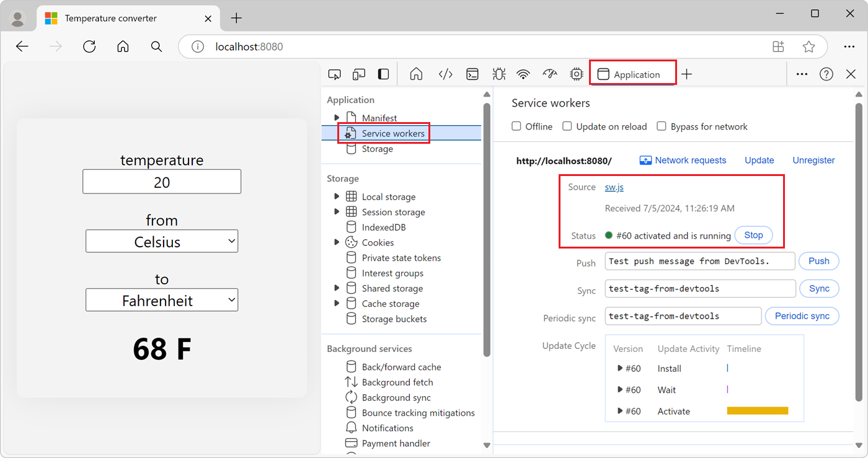Open the Performance gauge icon tool
Image resolution: width=868 pixels, height=458 pixels.
pyautogui.click(x=550, y=74)
